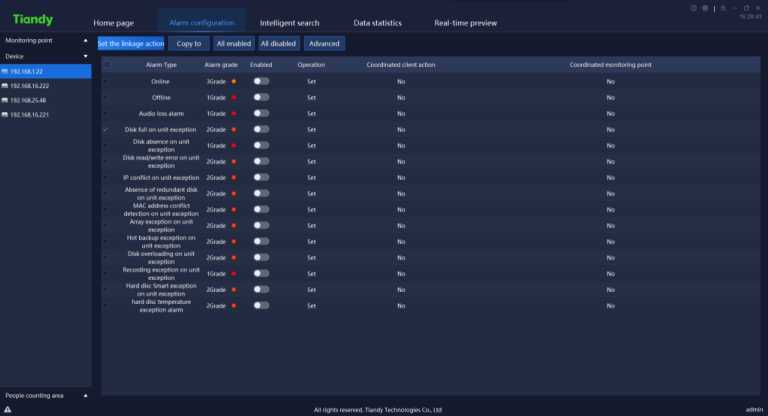Click the alarm warning icon in status bar
Viewport: 768px width, 416px height.
tap(8, 409)
